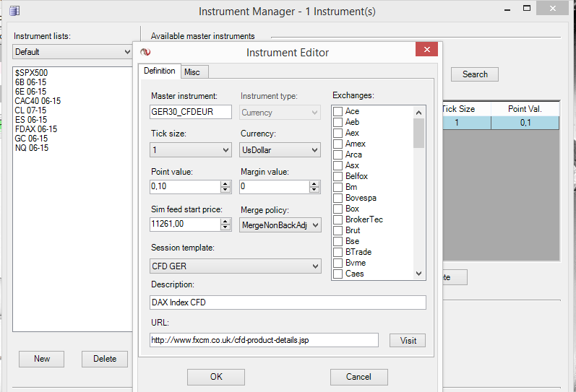Decrease the Margin value with down arrow
The width and height of the screenshot is (576, 392).
tap(314, 190)
